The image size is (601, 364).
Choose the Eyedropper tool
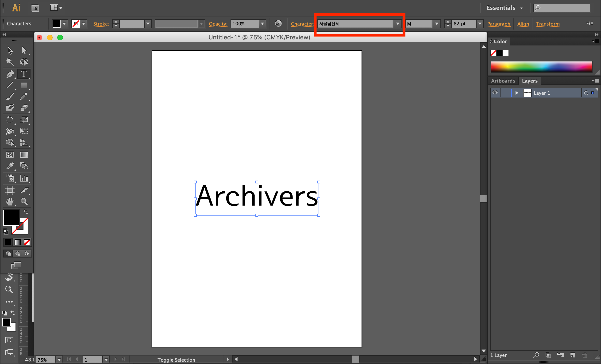click(10, 166)
